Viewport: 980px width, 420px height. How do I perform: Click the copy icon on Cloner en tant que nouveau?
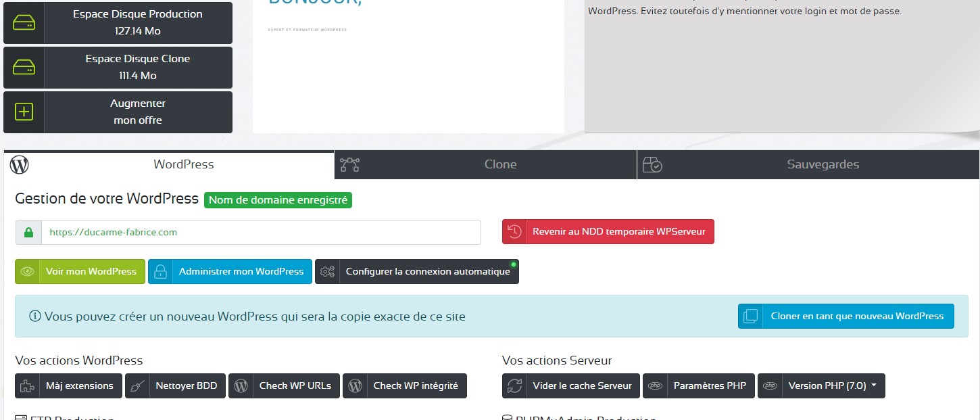click(750, 316)
